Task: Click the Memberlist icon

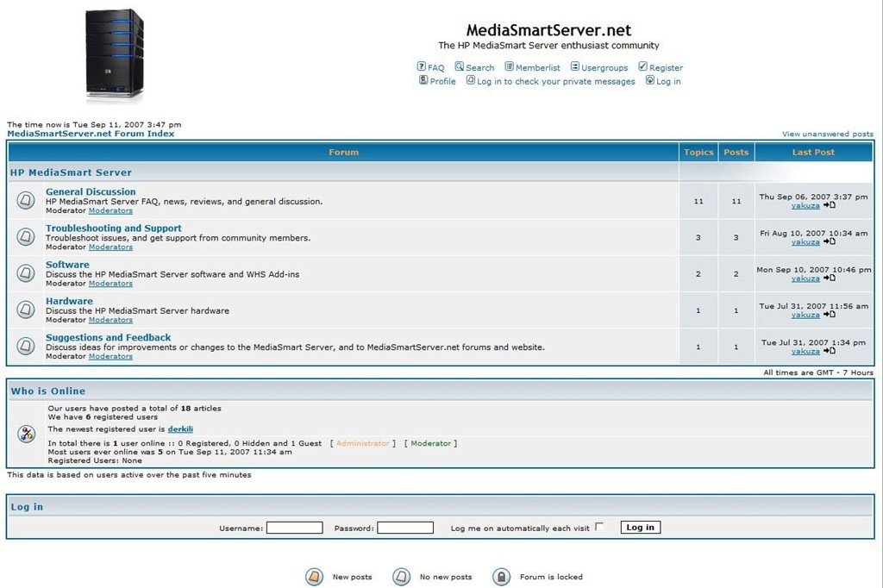Action: point(509,66)
